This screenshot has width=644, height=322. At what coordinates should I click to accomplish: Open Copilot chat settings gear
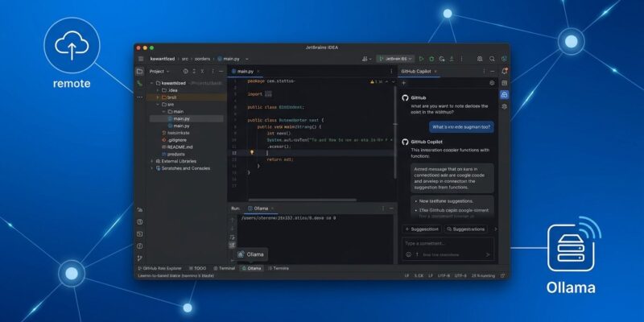tap(492, 83)
